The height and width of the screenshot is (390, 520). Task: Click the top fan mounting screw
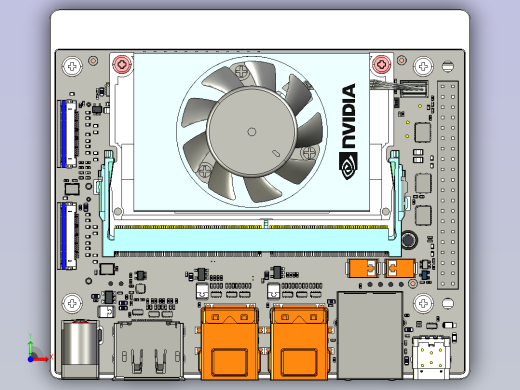click(x=241, y=71)
